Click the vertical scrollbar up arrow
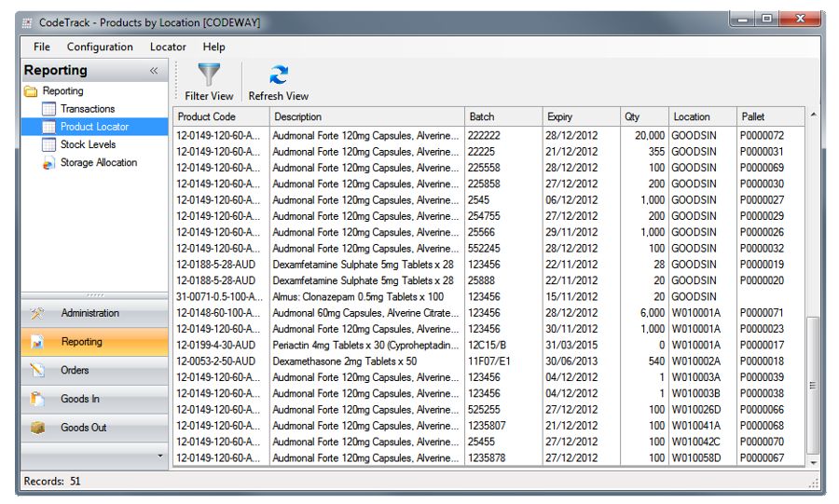839x504 pixels. [813, 116]
